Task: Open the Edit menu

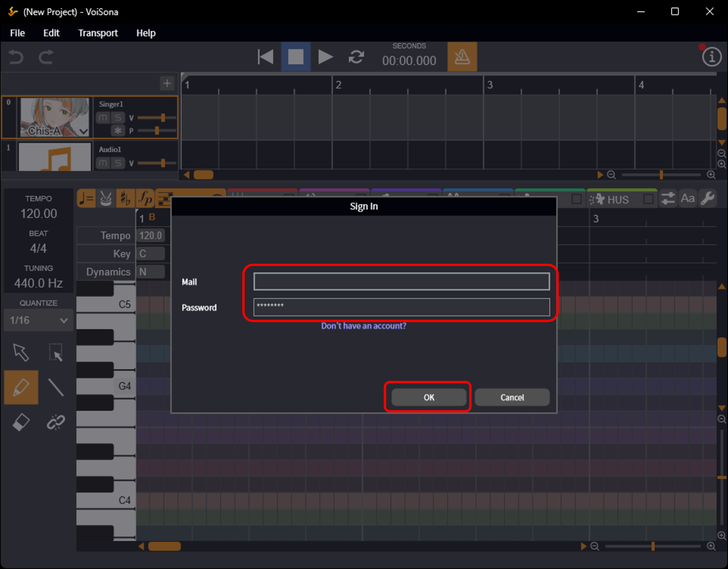Action: 51,33
